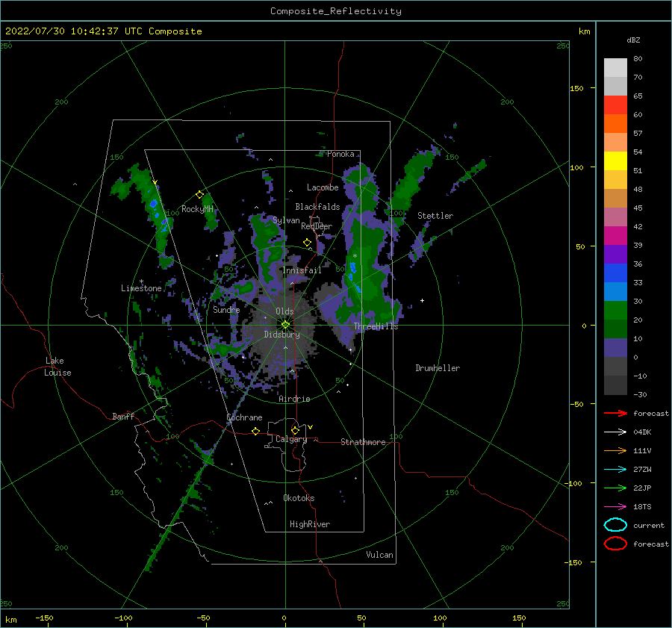Screen dimensions: 672x628
Task: Click the Composite_Reflectivity title
Action: [335, 11]
